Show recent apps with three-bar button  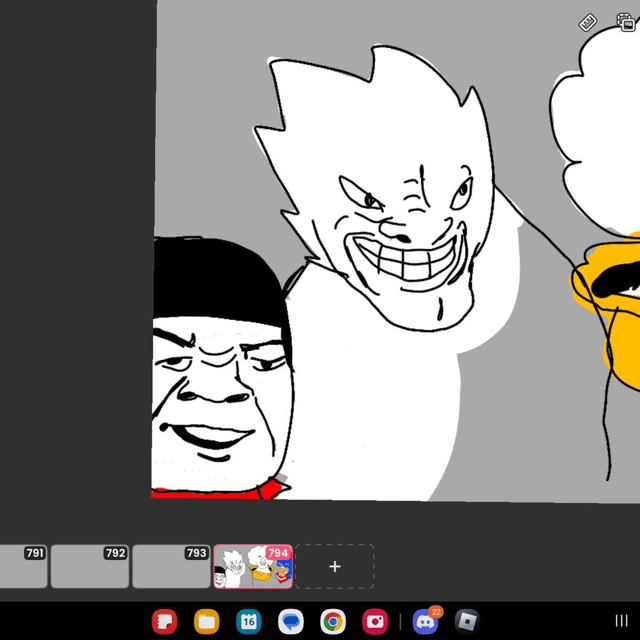(621, 621)
